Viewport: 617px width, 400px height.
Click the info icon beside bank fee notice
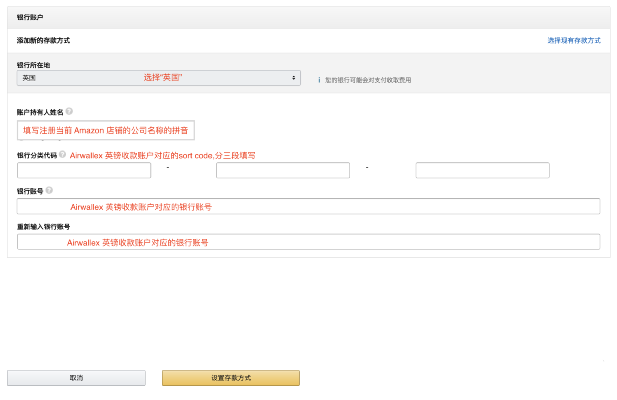pos(319,79)
